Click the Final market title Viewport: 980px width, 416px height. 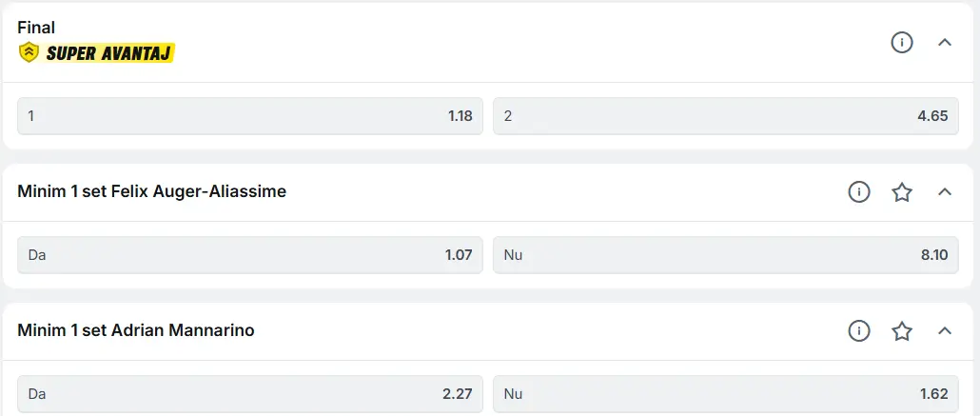(x=36, y=28)
